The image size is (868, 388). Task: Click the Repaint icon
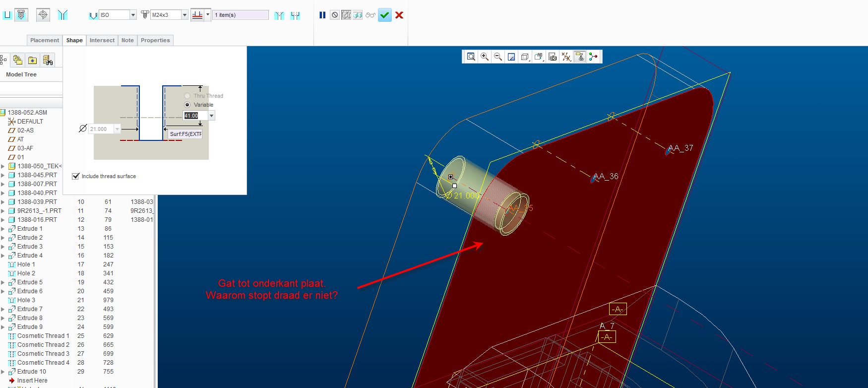511,57
